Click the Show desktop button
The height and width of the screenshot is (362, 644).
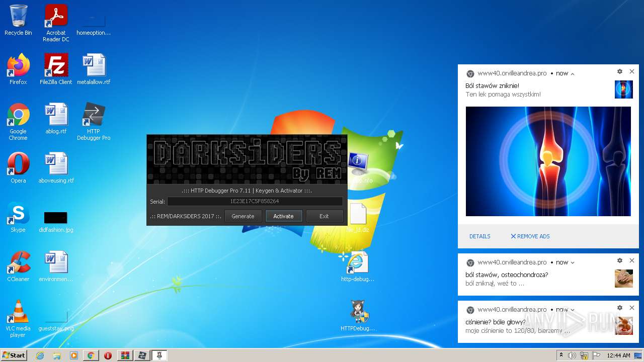coord(639,355)
